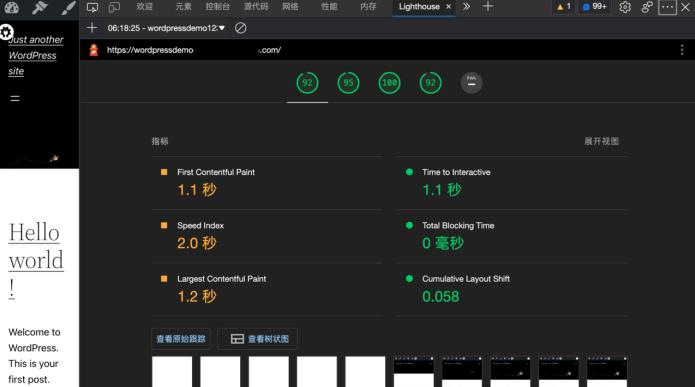Click the clear all reports icon
The width and height of the screenshot is (695, 387).
pyautogui.click(x=241, y=28)
